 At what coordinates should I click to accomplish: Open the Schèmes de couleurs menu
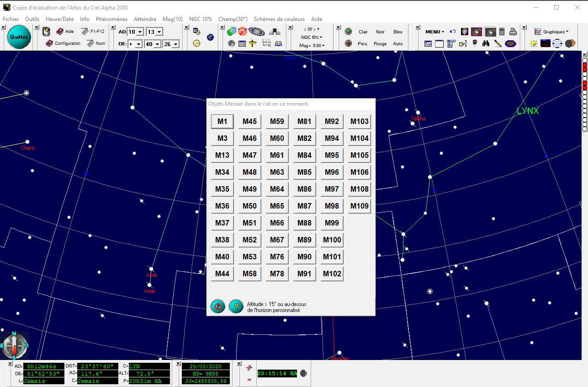tap(279, 19)
